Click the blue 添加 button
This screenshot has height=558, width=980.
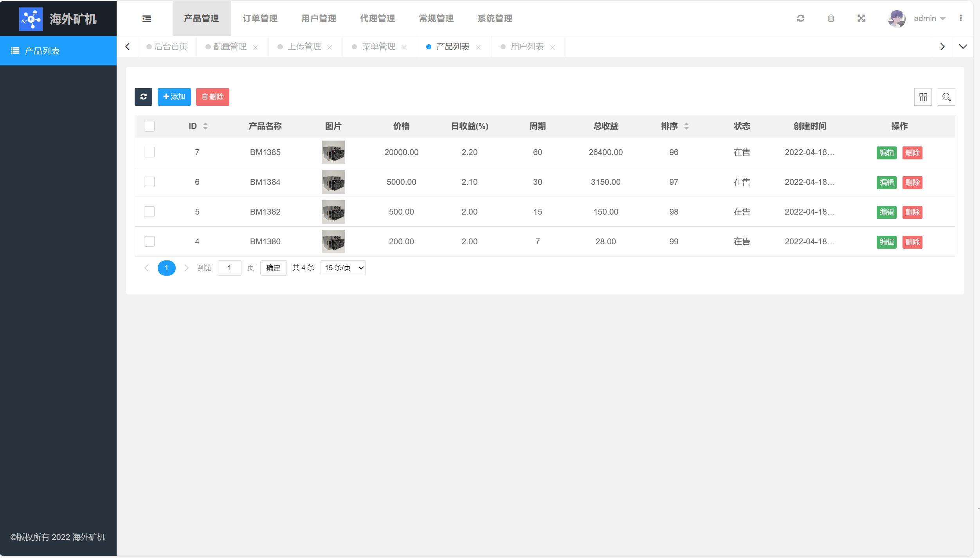pos(174,97)
